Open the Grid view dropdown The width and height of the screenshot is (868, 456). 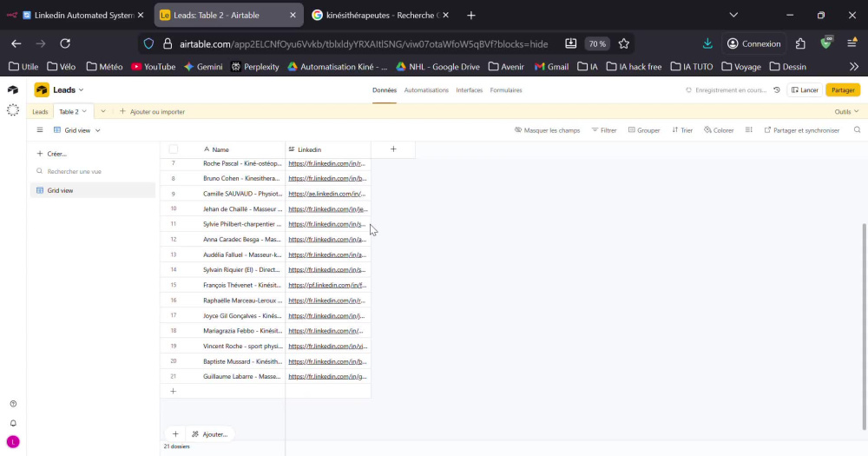pyautogui.click(x=77, y=130)
